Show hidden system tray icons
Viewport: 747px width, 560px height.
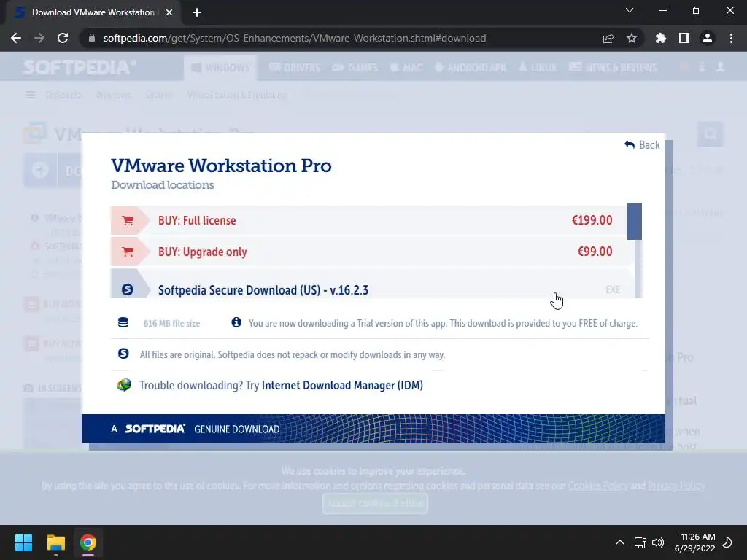pyautogui.click(x=620, y=542)
